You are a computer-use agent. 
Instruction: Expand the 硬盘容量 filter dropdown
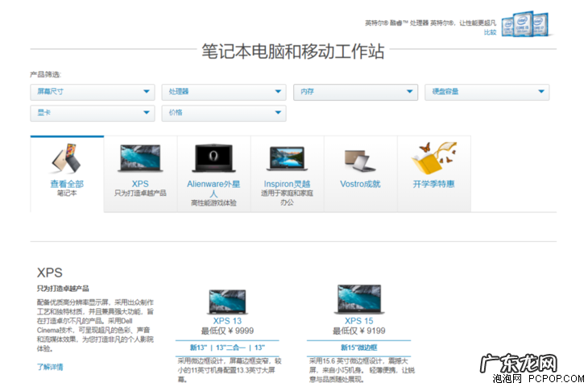click(487, 92)
